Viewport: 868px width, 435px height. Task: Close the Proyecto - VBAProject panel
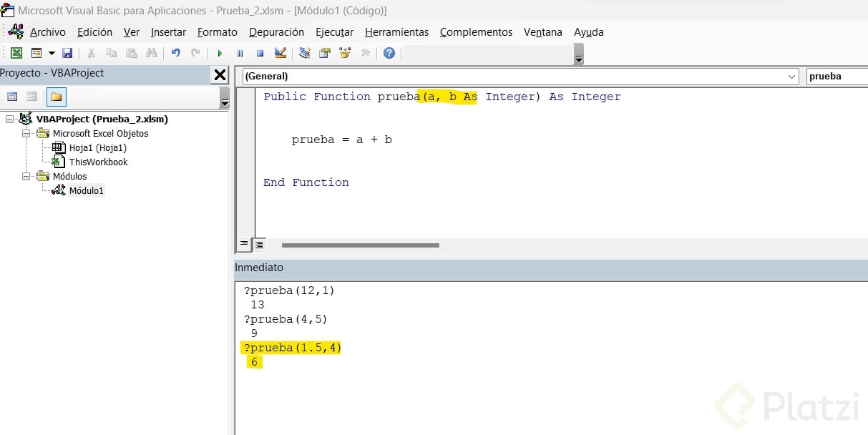(x=220, y=74)
